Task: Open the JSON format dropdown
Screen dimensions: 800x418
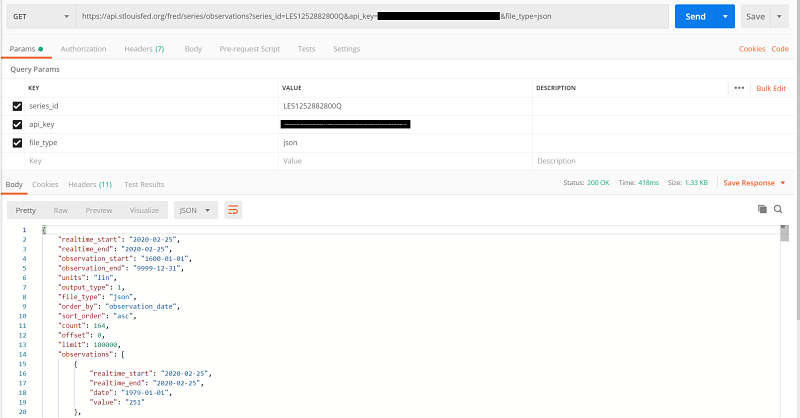Action: (x=196, y=210)
